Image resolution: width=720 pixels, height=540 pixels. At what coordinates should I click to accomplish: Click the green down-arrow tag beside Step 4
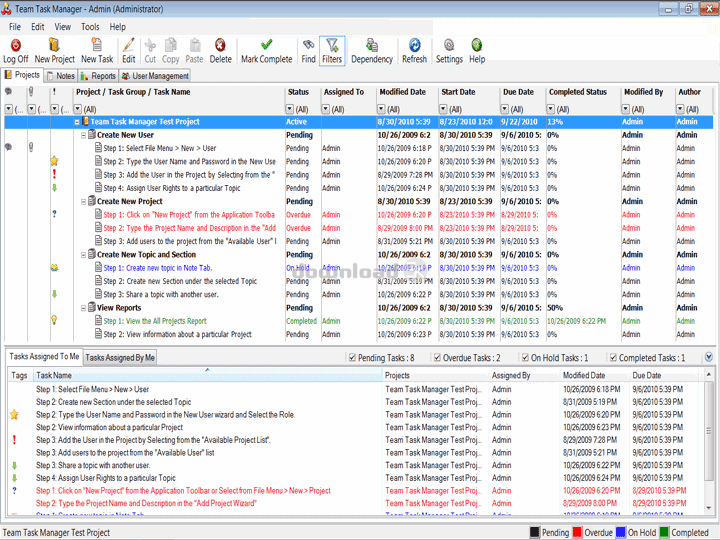tap(54, 187)
